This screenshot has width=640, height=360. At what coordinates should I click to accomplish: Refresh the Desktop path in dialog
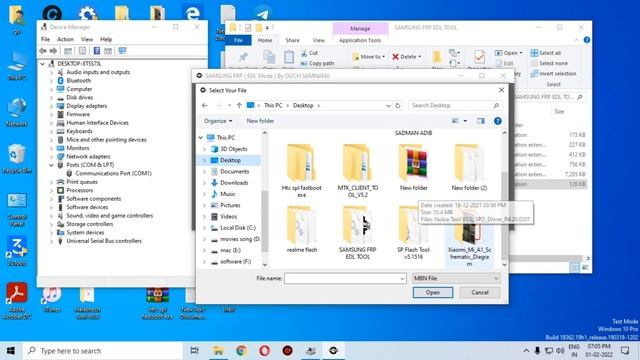[x=398, y=105]
